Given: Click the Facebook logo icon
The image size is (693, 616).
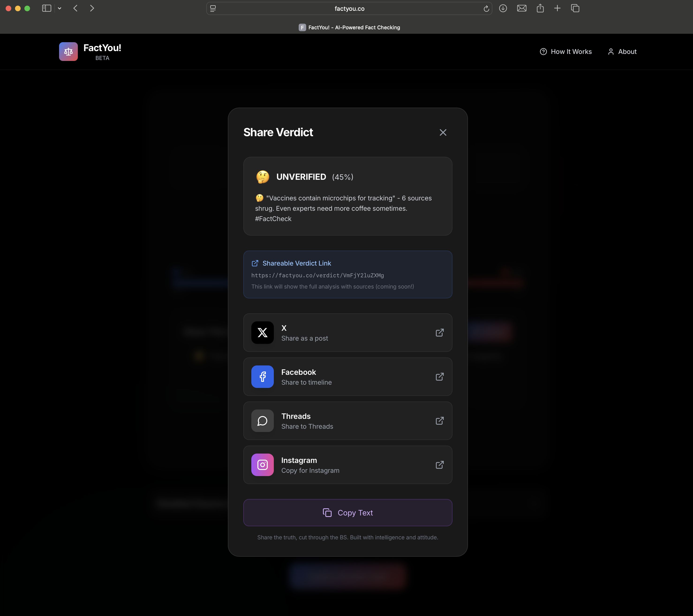Looking at the screenshot, I should [x=262, y=377].
